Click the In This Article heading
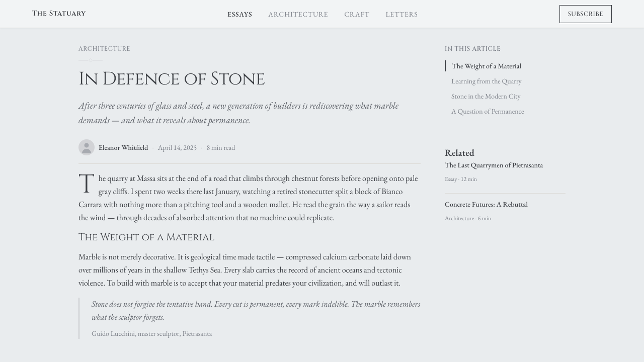This screenshot has height=362, width=644. coord(472,49)
